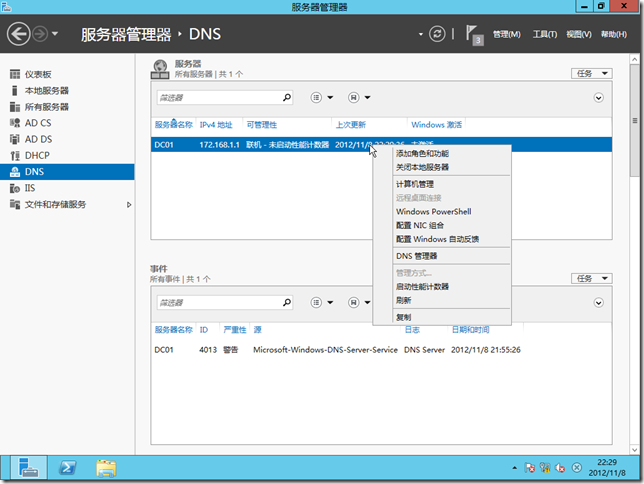The width and height of the screenshot is (644, 484).
Task: Click the vertical scrollbar thumb
Action: click(x=635, y=121)
